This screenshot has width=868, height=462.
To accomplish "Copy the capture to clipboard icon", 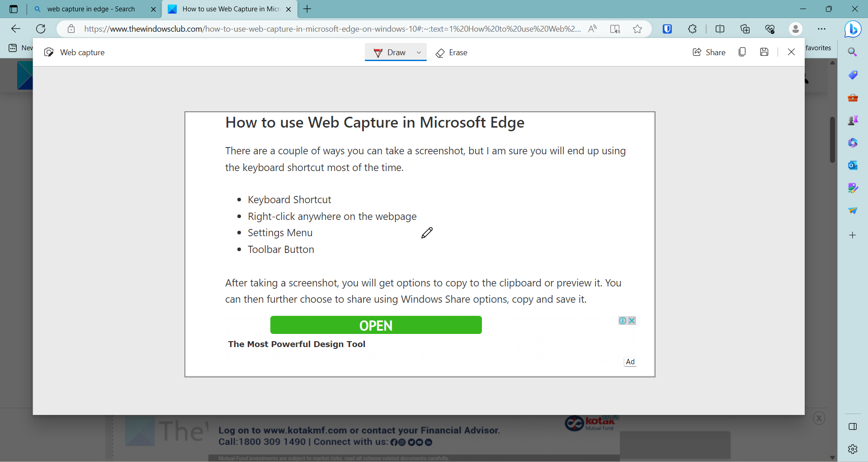I will (742, 52).
